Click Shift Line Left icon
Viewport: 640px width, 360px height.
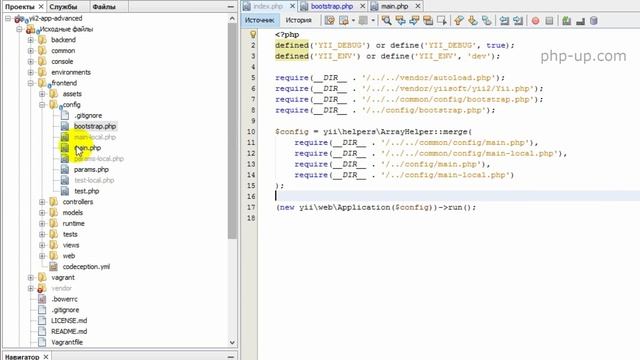pyautogui.click(x=504, y=20)
